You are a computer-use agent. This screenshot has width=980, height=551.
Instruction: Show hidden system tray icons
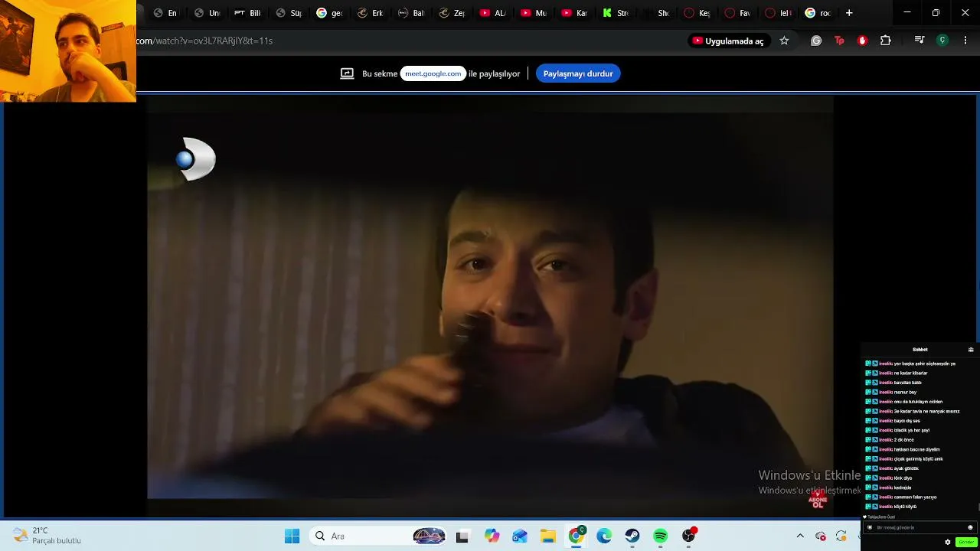[800, 536]
